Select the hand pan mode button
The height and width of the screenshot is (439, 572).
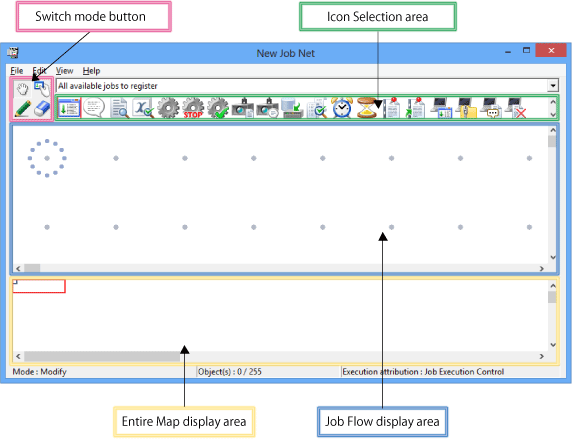click(22, 89)
